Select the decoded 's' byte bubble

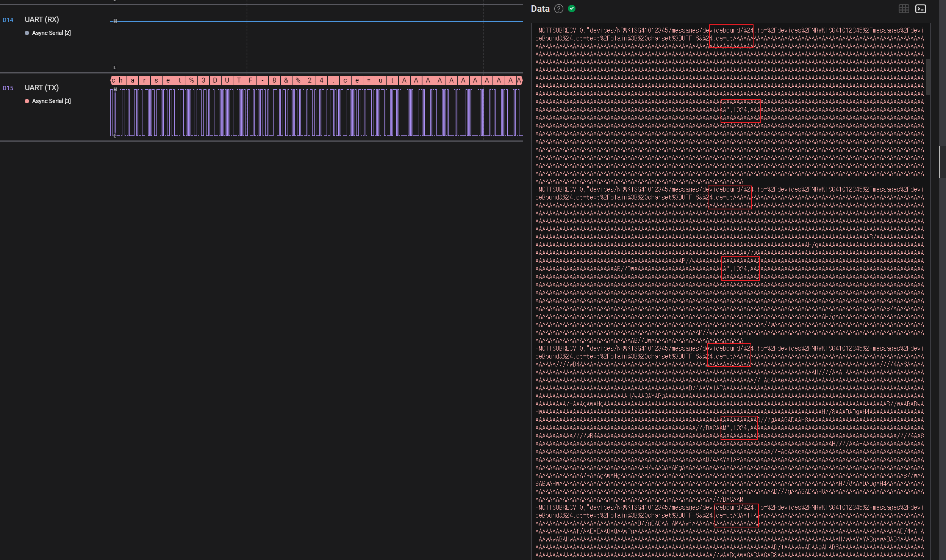point(156,80)
